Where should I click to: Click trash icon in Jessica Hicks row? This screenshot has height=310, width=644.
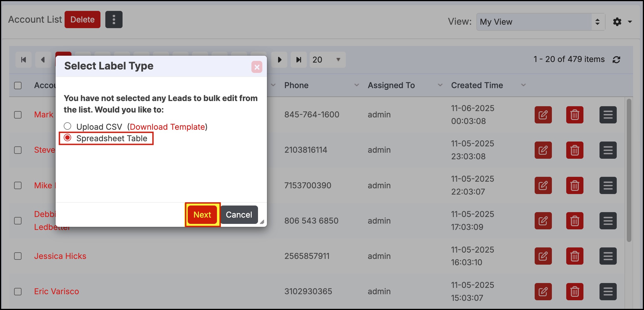coord(575,256)
